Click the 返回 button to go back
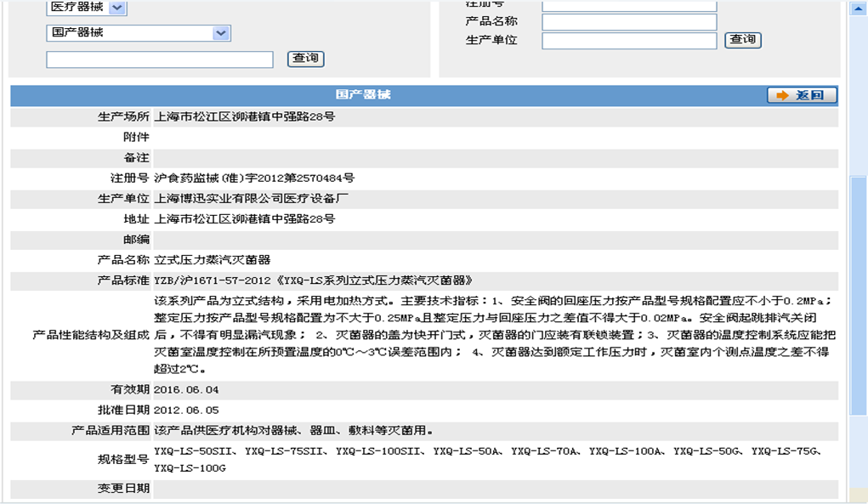This screenshot has height=504, width=868. (x=802, y=94)
